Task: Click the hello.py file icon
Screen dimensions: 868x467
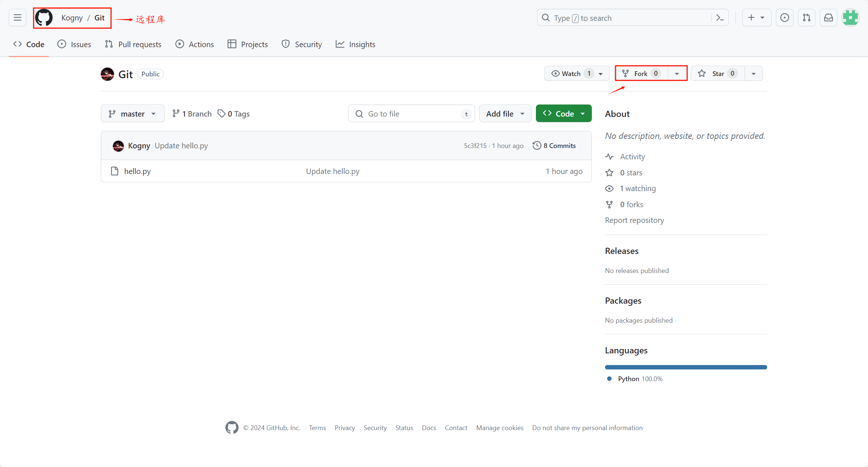Action: 115,171
